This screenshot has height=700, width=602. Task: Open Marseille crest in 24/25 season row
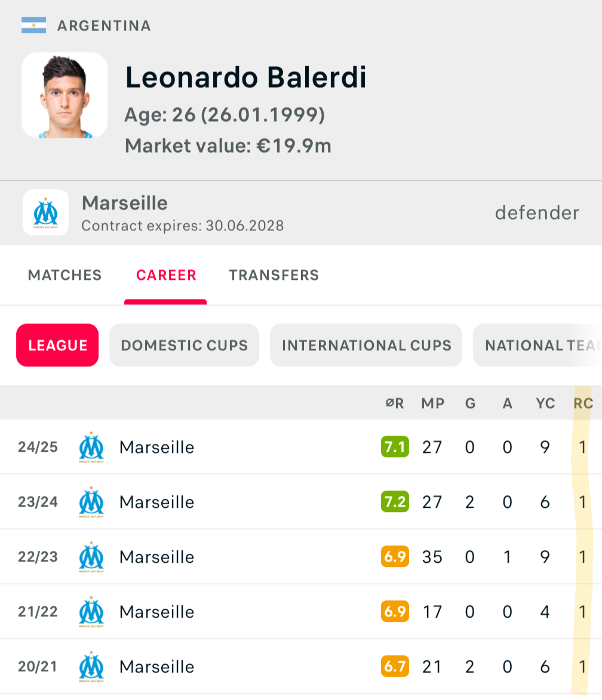tap(91, 447)
